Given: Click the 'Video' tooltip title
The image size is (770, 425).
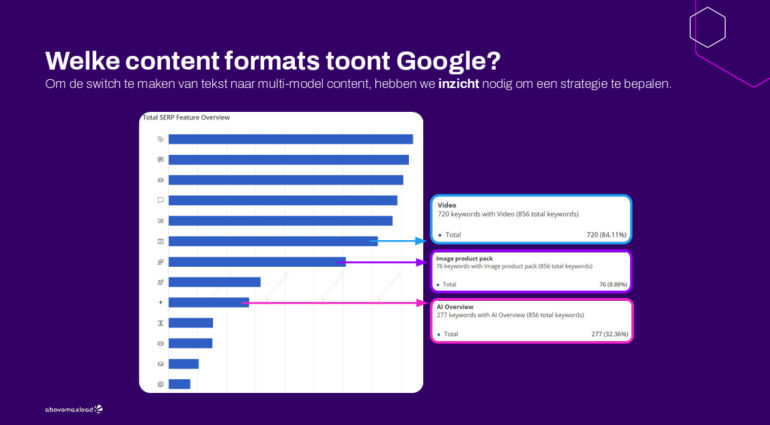Looking at the screenshot, I should (x=447, y=205).
